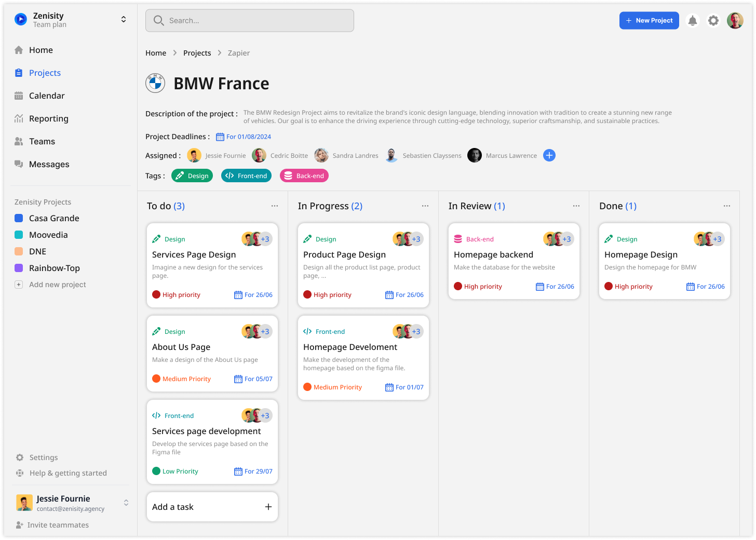This screenshot has width=756, height=540.
Task: Click Front-end code icon on Services page development card
Action: pyautogui.click(x=156, y=416)
